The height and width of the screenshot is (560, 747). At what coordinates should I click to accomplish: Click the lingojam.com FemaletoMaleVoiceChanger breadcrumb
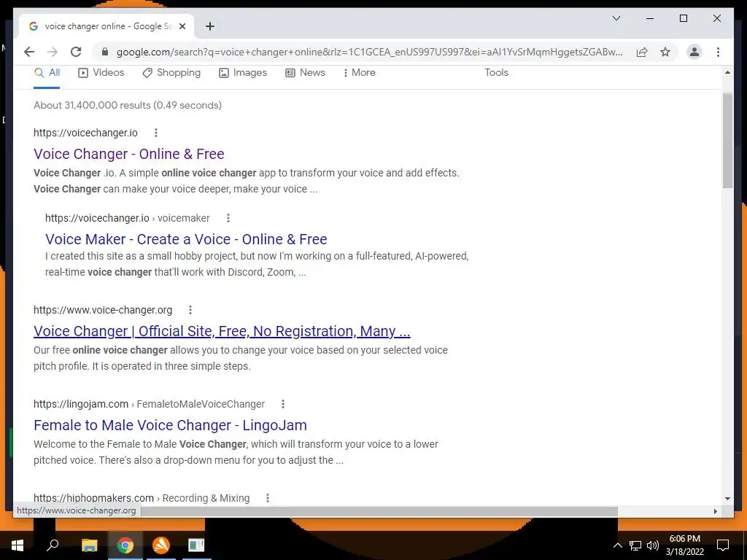point(149,404)
